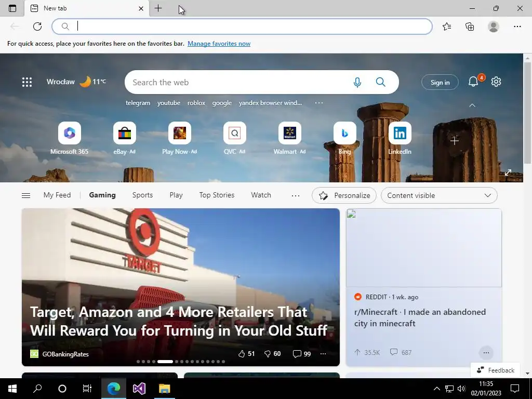Open Wrocław weather widget
This screenshot has height=399, width=532.
76,82
